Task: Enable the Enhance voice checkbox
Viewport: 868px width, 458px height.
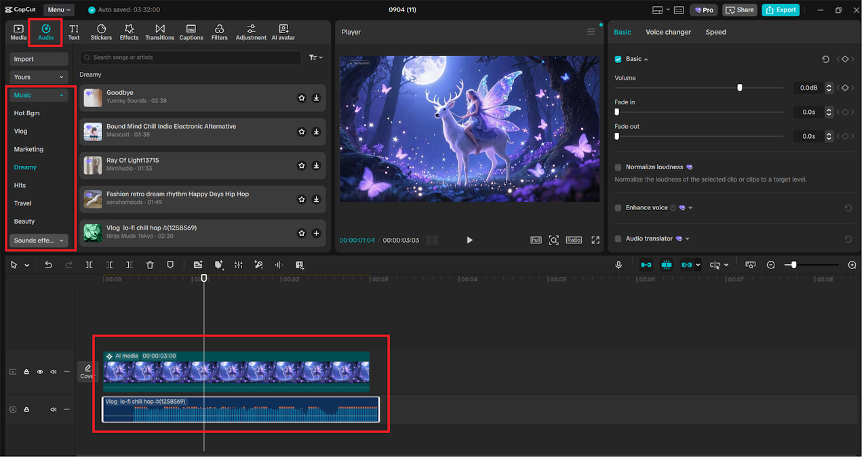Action: click(x=618, y=208)
